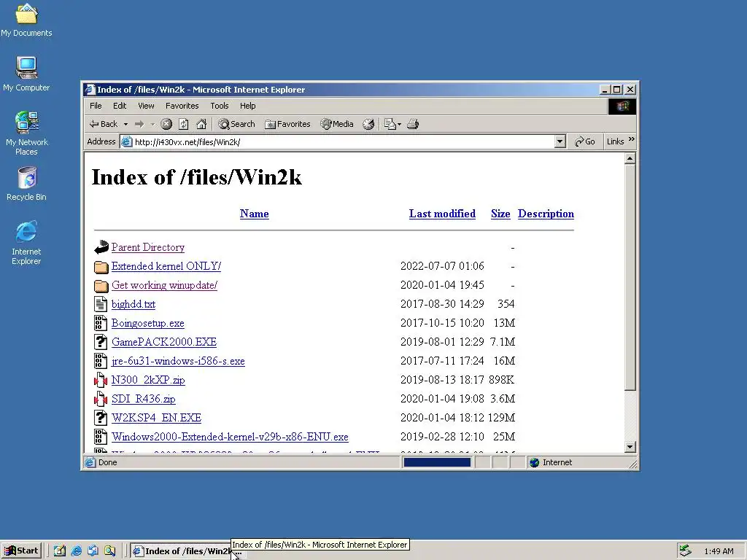Select the Internet Explorer desktop shortcut
Image resolution: width=747 pixels, height=560 pixels.
tap(26, 243)
